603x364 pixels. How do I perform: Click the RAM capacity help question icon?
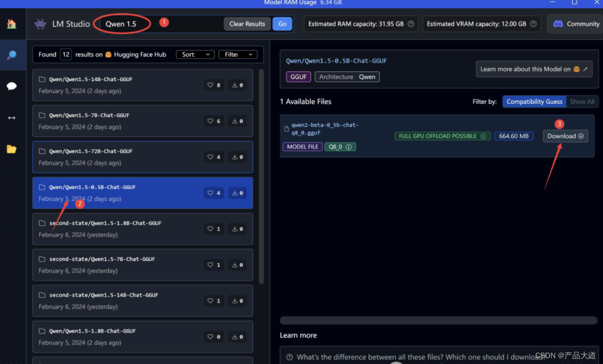pos(411,24)
